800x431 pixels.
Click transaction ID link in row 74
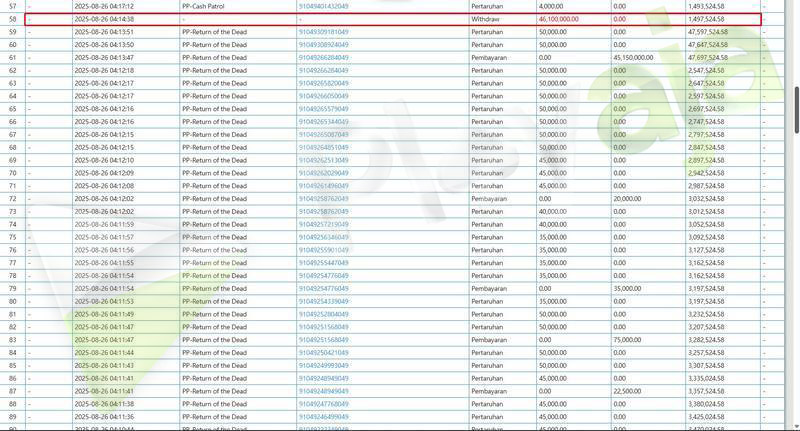(323, 224)
